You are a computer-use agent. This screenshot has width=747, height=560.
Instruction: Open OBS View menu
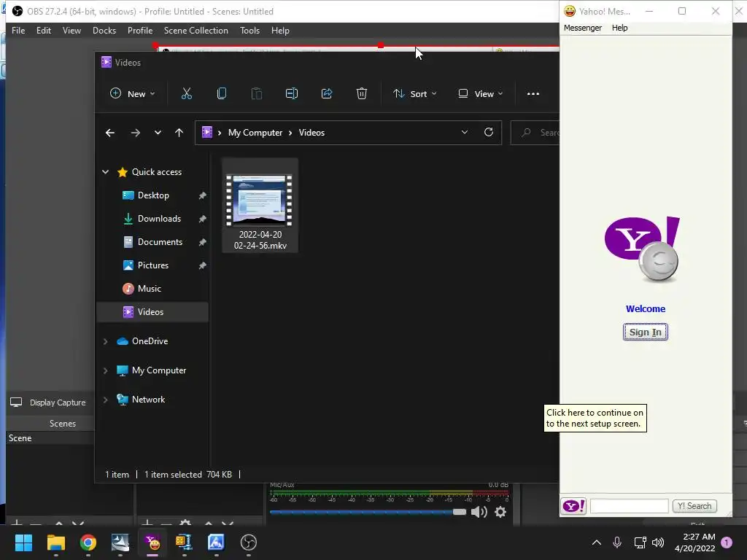pos(71,31)
